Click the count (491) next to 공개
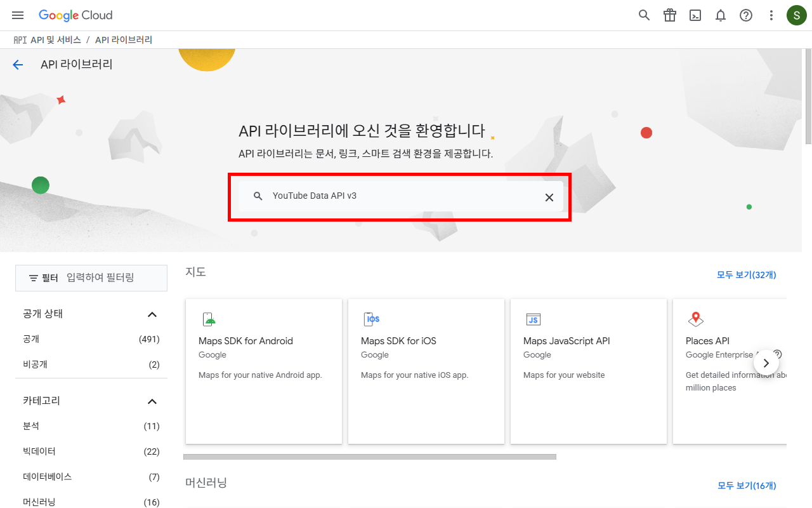Screen dimensions: 812x508 (149, 339)
